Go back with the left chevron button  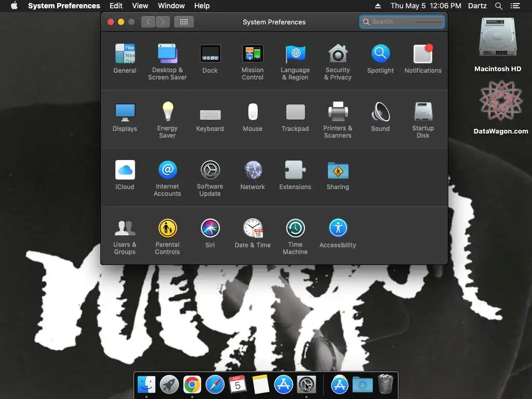click(x=148, y=22)
